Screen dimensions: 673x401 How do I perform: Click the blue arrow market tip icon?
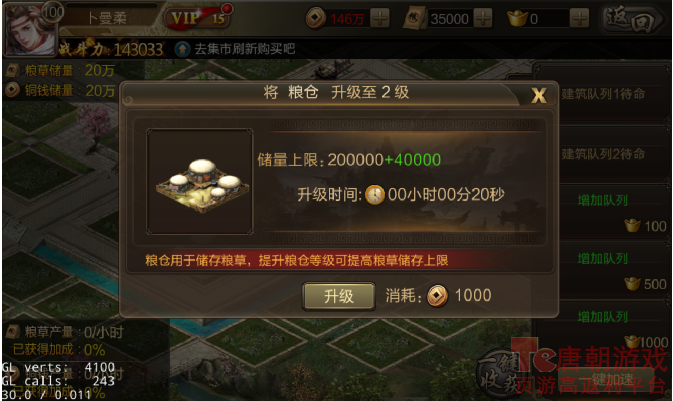[182, 49]
